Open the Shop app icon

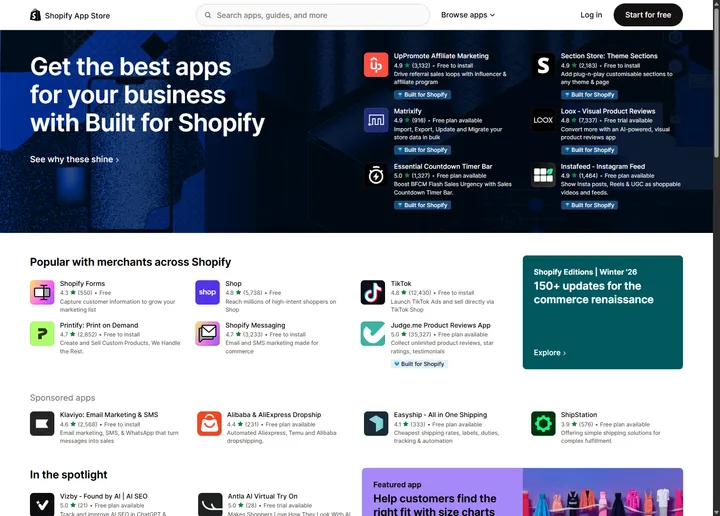coord(208,292)
